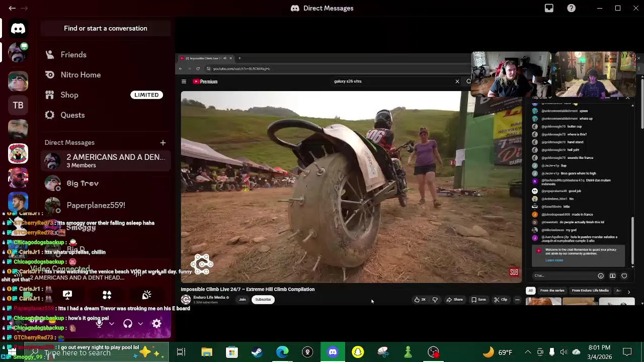This screenshot has height=362, width=644.
Task: Open the Enduro Life Media channel avatar
Action: (x=186, y=300)
